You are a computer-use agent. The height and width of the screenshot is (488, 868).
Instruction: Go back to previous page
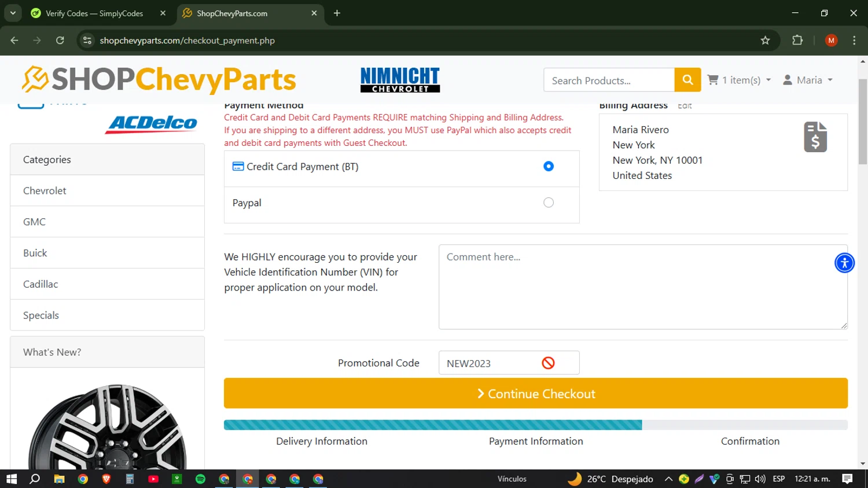pos(14,41)
